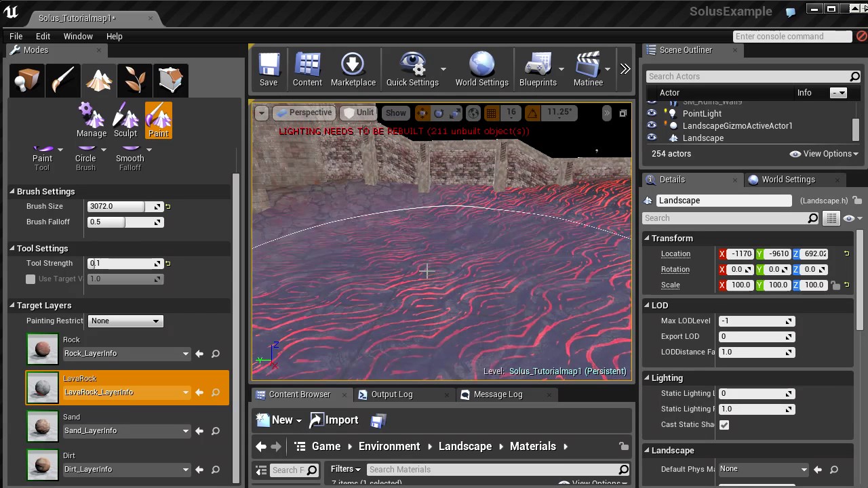Open the File menu

16,37
